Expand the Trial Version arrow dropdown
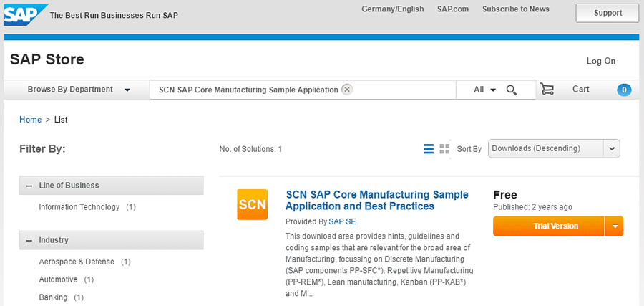 [614, 226]
